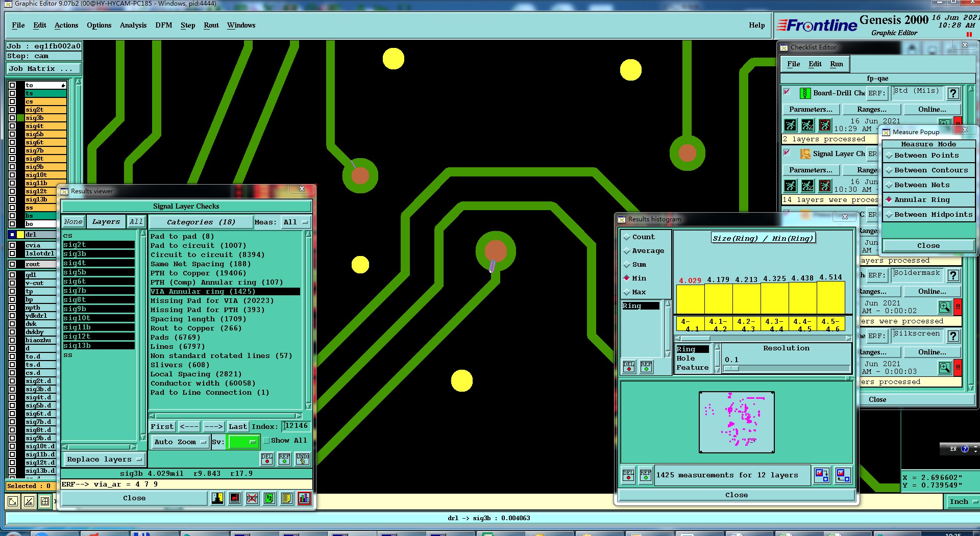Open the Run menu in Checklist Editor
The image size is (980, 536).
point(837,64)
